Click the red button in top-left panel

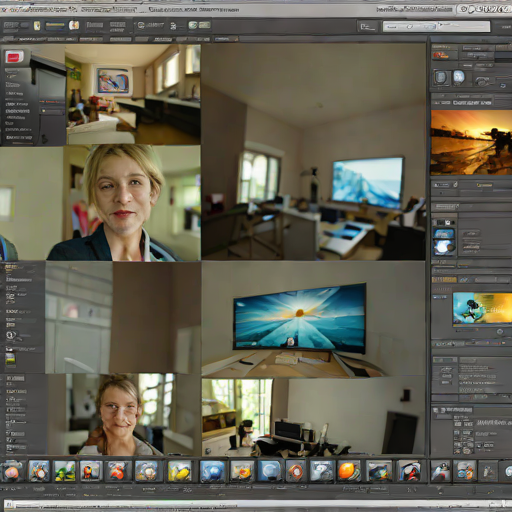(x=14, y=57)
